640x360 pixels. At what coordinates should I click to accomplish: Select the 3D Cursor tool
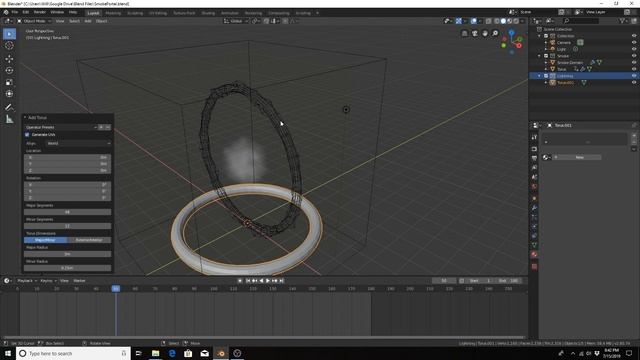pyautogui.click(x=9, y=46)
